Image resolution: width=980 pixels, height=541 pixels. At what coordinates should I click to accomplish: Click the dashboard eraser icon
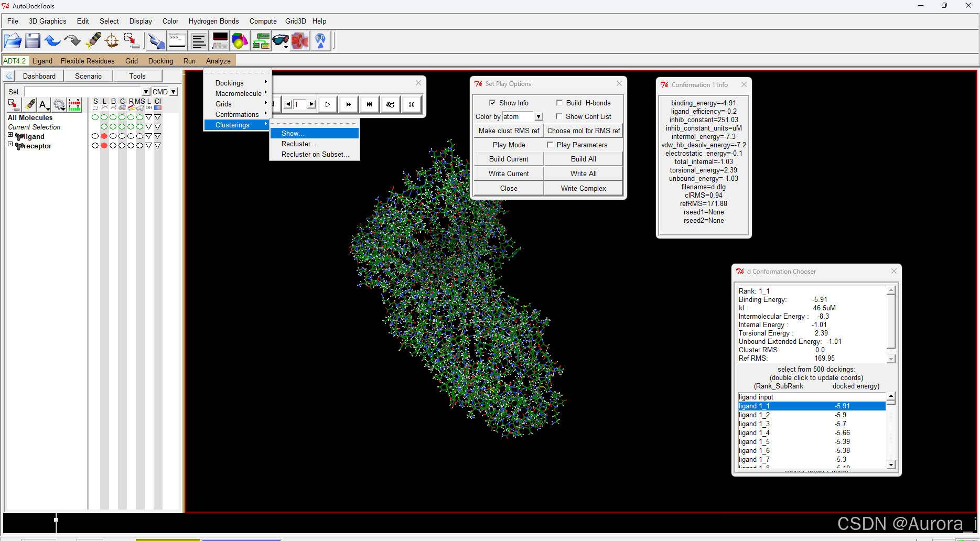click(x=30, y=105)
